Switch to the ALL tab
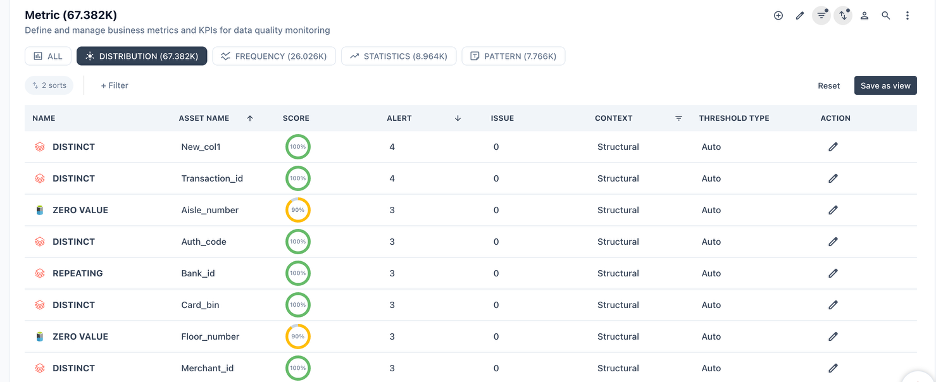This screenshot has height=382, width=936. tap(48, 56)
